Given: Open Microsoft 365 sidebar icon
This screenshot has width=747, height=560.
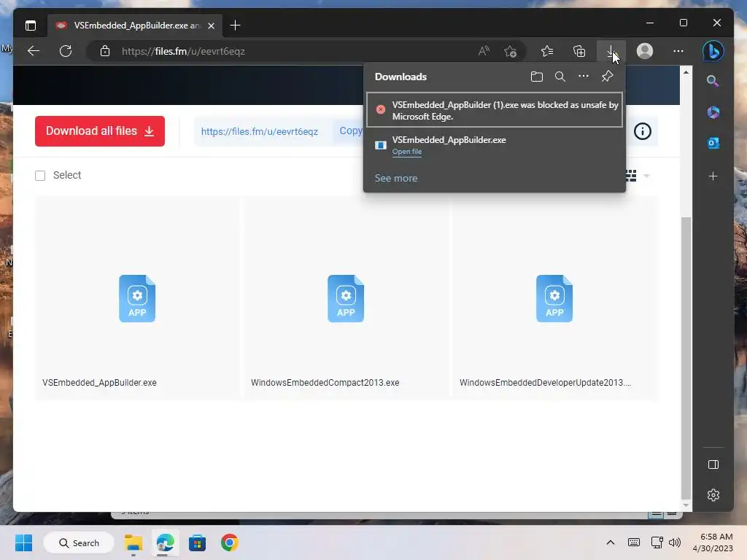Looking at the screenshot, I should coord(713,112).
